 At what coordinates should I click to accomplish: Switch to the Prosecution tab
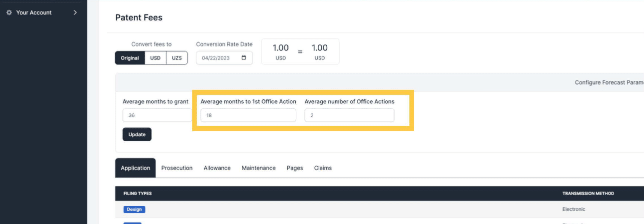click(177, 168)
